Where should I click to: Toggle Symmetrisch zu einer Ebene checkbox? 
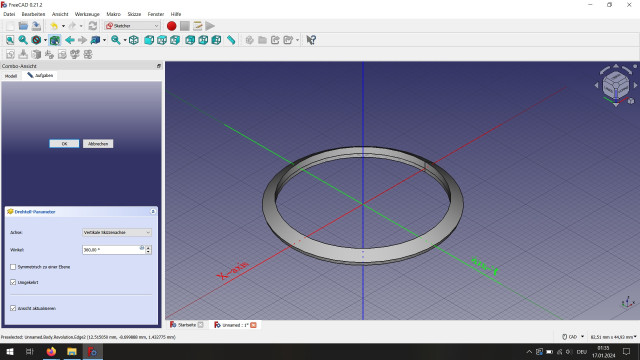13,267
